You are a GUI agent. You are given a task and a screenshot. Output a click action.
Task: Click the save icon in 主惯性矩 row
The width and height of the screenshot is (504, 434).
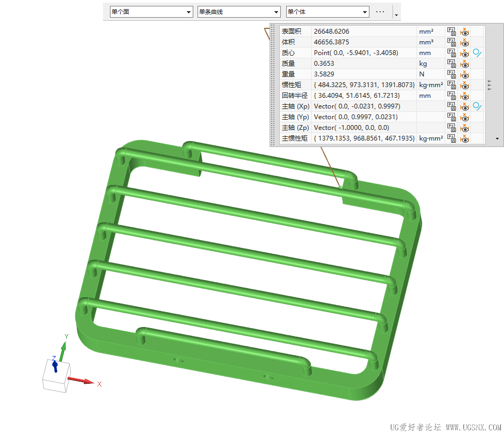point(452,138)
